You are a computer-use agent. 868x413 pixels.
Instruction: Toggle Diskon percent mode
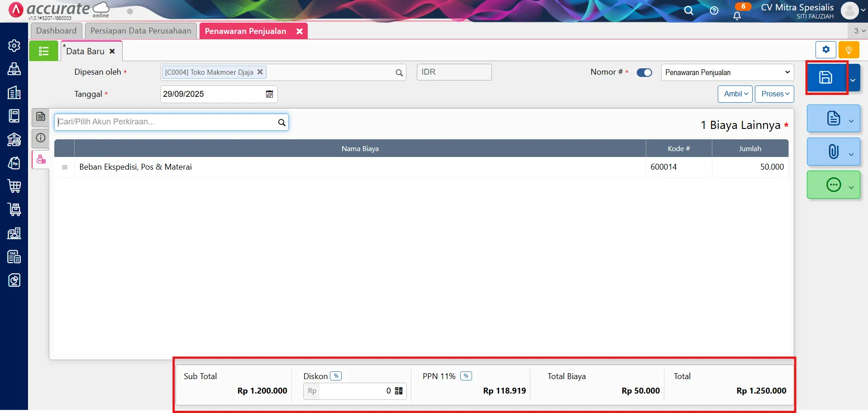click(336, 376)
